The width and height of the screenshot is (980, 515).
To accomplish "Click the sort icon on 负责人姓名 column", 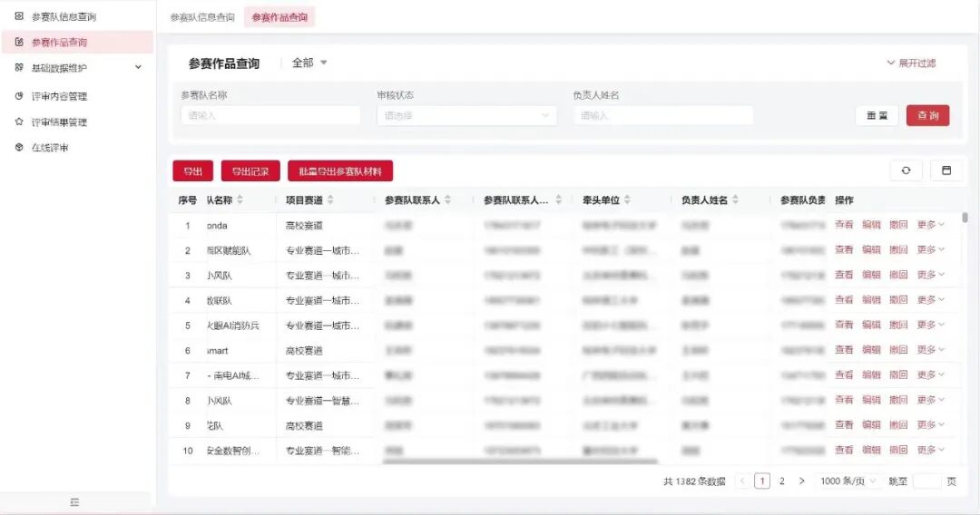I will [735, 200].
